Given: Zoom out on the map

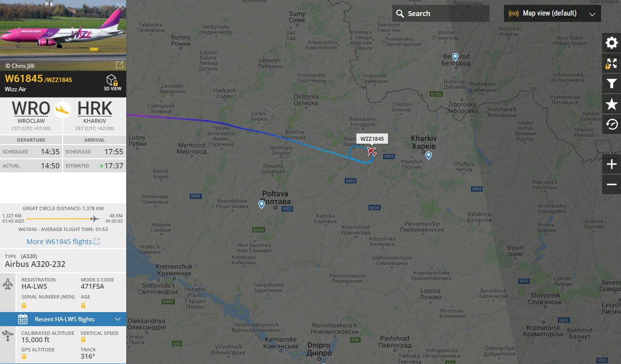Looking at the screenshot, I should coord(612,185).
